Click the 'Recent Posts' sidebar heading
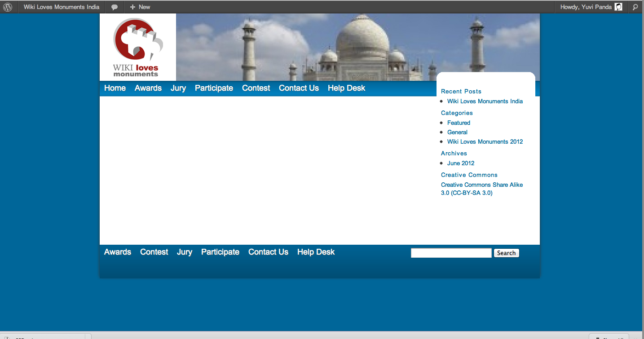Screen dimensions: 644x339 pyautogui.click(x=461, y=91)
